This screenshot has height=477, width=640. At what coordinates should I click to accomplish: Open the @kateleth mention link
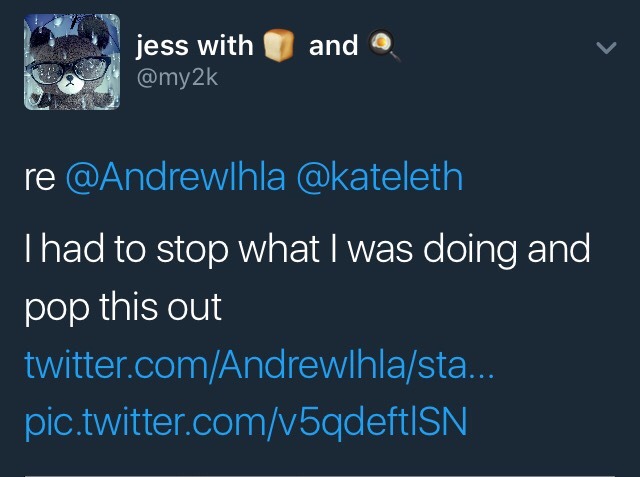[380, 177]
